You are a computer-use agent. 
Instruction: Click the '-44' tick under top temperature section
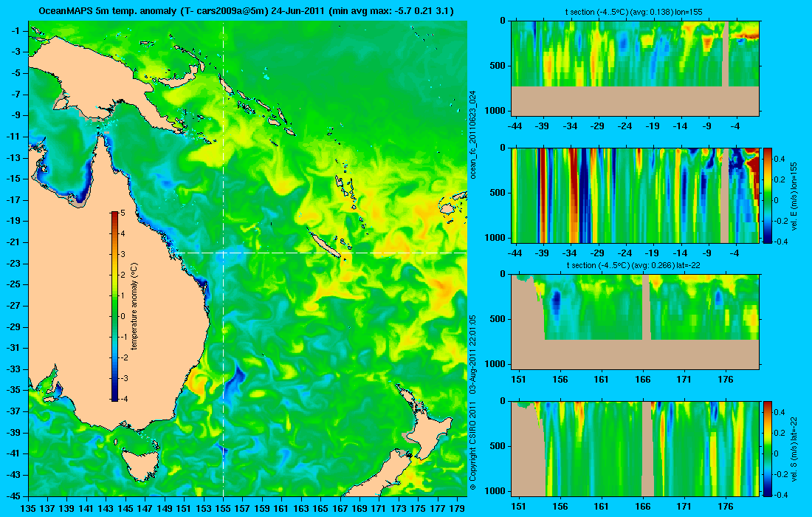click(x=515, y=126)
